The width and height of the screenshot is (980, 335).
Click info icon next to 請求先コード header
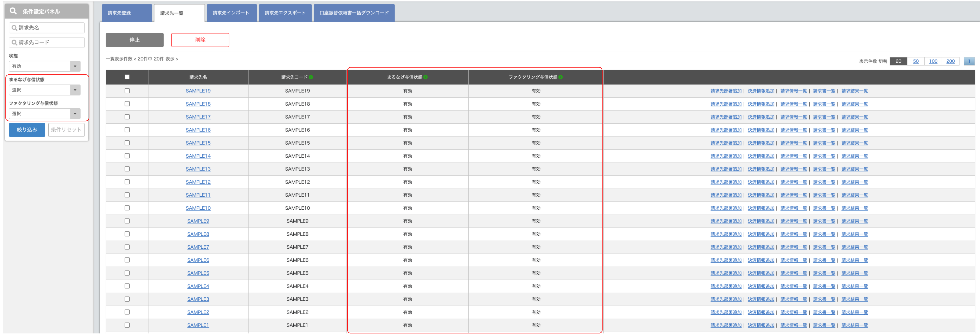[x=311, y=77]
